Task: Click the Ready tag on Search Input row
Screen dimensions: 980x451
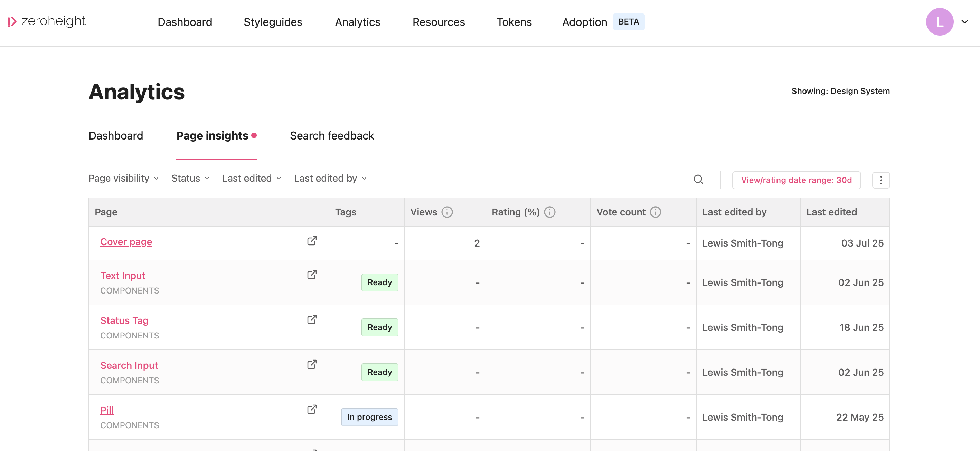Action: coord(380,372)
